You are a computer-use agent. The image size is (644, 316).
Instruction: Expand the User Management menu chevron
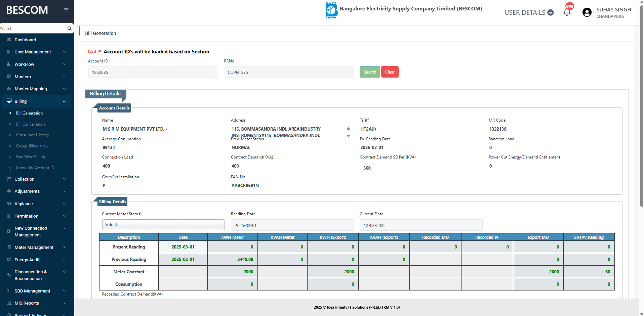(x=64, y=52)
